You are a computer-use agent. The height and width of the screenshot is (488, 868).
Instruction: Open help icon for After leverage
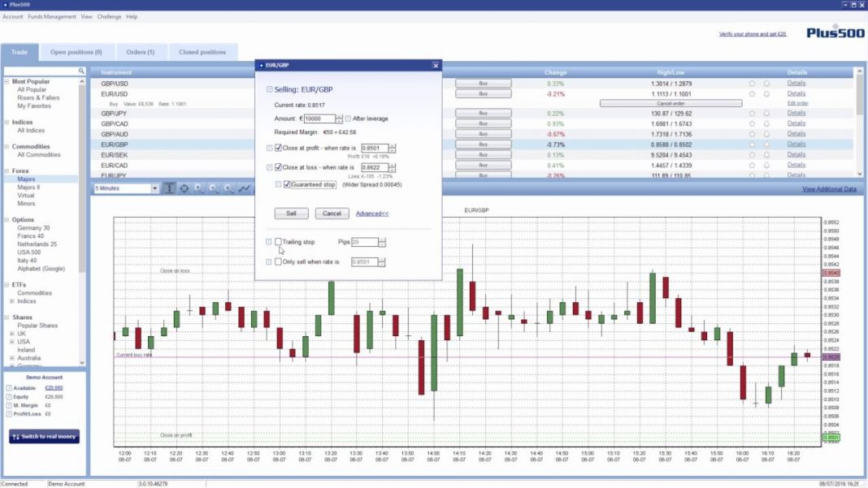click(348, 119)
